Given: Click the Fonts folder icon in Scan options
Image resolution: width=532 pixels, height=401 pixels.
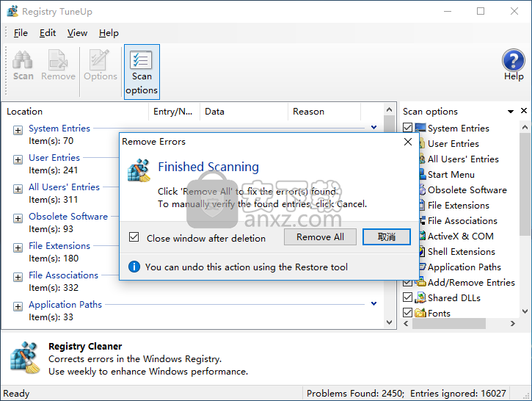Looking at the screenshot, I should (x=420, y=313).
